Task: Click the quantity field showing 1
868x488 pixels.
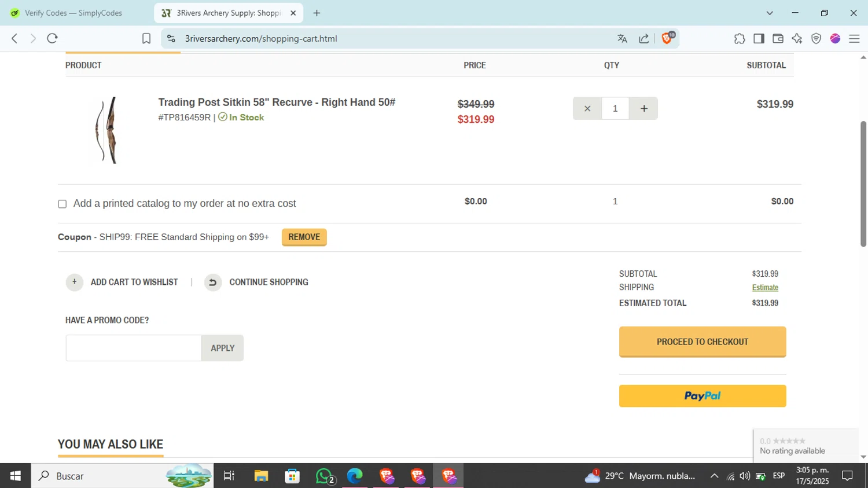Action: pyautogui.click(x=615, y=108)
